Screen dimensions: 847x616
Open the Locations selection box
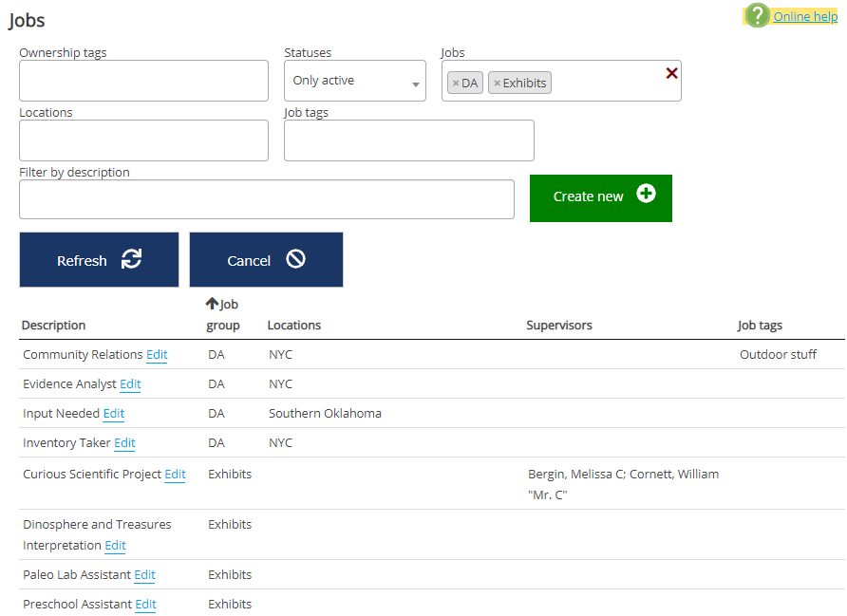coord(143,140)
